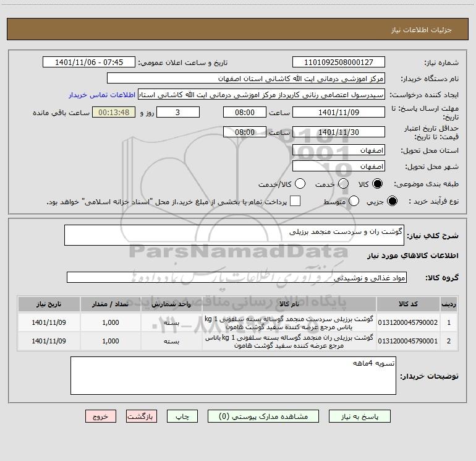Viewport: 476px width, 461px height.
Task: Toggle the اسناد خزانه اسلامی payment checkbox
Action: point(295,201)
